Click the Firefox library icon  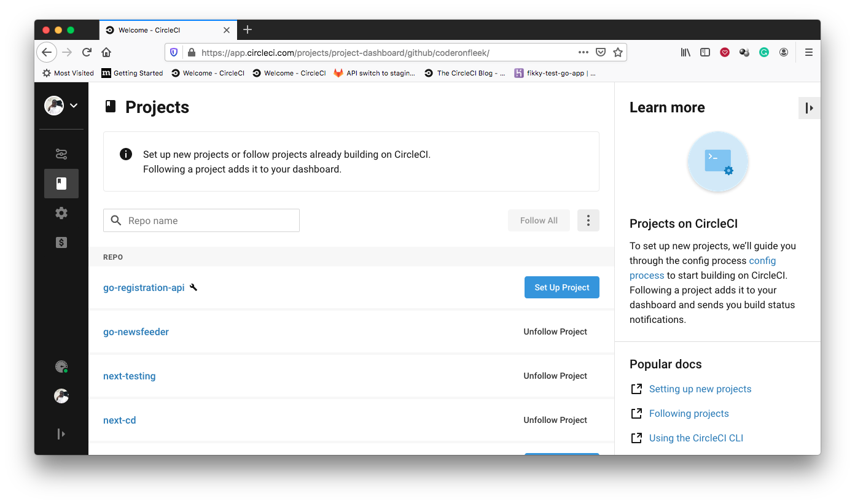[685, 52]
